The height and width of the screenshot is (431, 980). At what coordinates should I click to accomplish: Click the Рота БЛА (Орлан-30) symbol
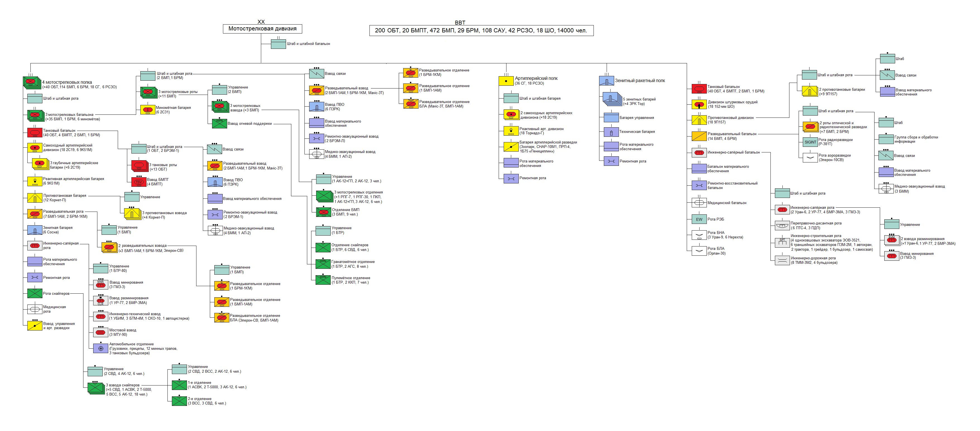(699, 251)
